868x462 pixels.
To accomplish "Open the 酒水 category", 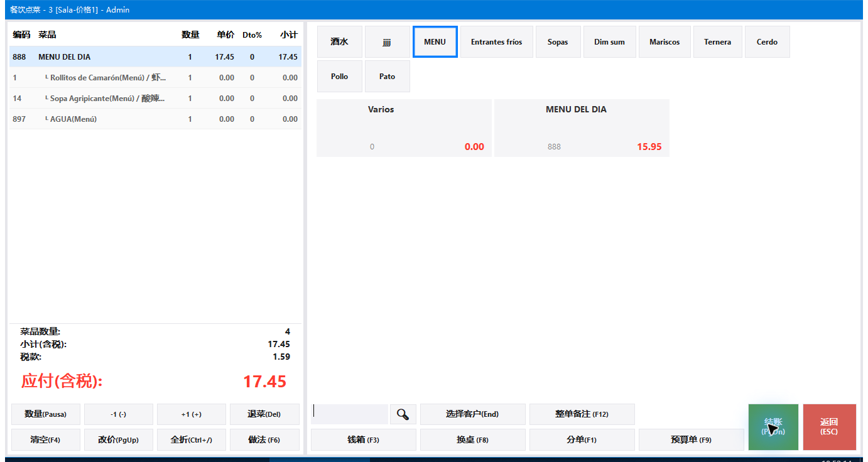I will (340, 42).
